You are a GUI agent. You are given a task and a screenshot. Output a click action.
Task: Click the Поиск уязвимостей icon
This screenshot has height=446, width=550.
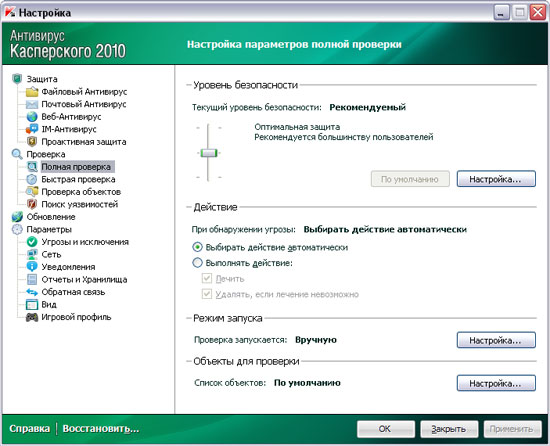pos(32,204)
